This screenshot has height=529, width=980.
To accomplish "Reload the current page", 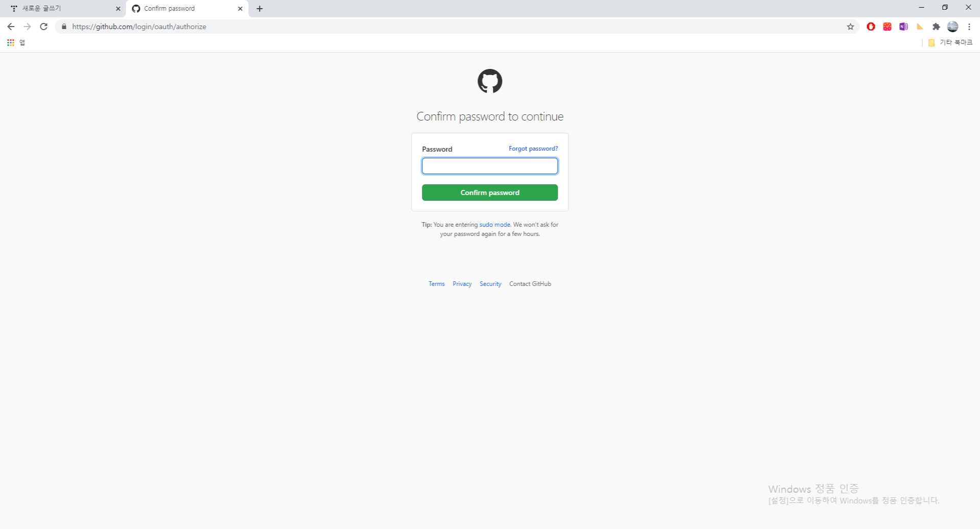I will click(x=44, y=27).
